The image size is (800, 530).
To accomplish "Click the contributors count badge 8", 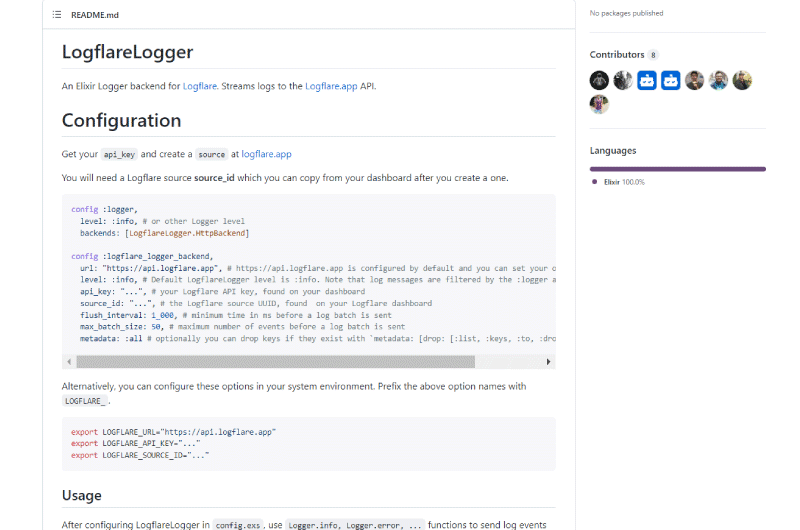I will [x=653, y=55].
